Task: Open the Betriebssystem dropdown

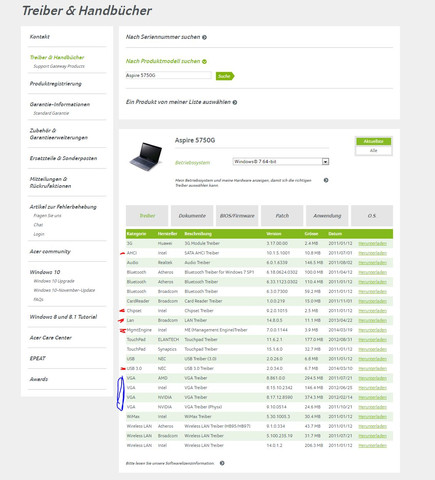Action: click(x=281, y=162)
